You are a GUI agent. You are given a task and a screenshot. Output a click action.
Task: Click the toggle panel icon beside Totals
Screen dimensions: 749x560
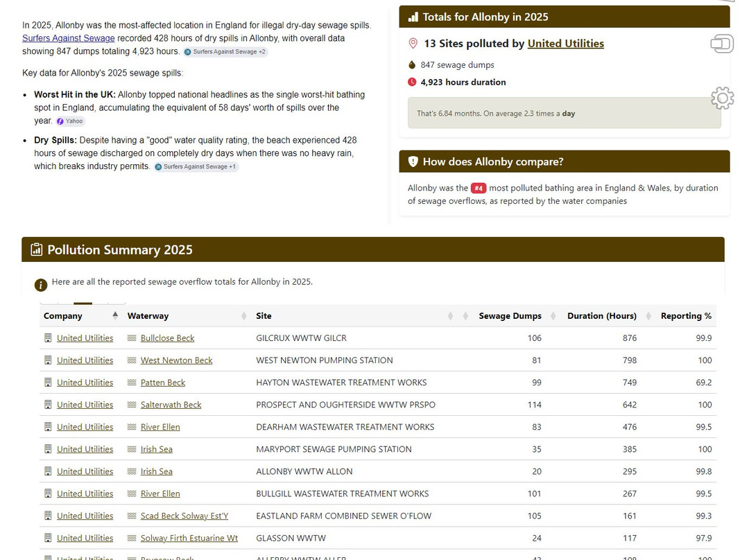[722, 44]
